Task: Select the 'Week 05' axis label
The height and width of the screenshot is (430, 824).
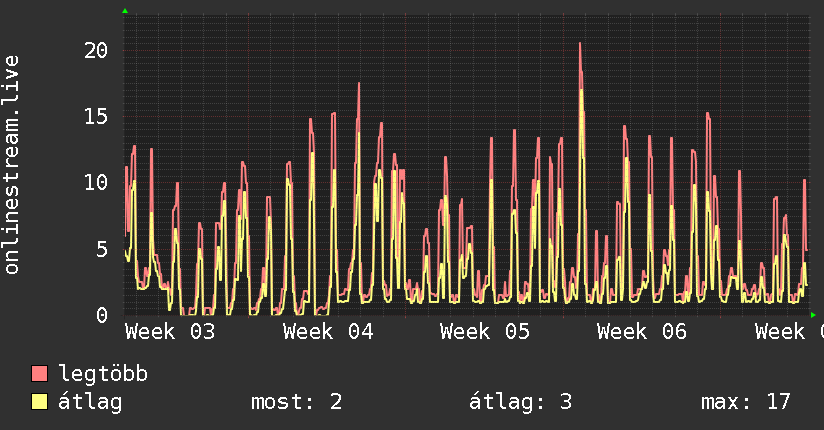Action: tap(485, 332)
